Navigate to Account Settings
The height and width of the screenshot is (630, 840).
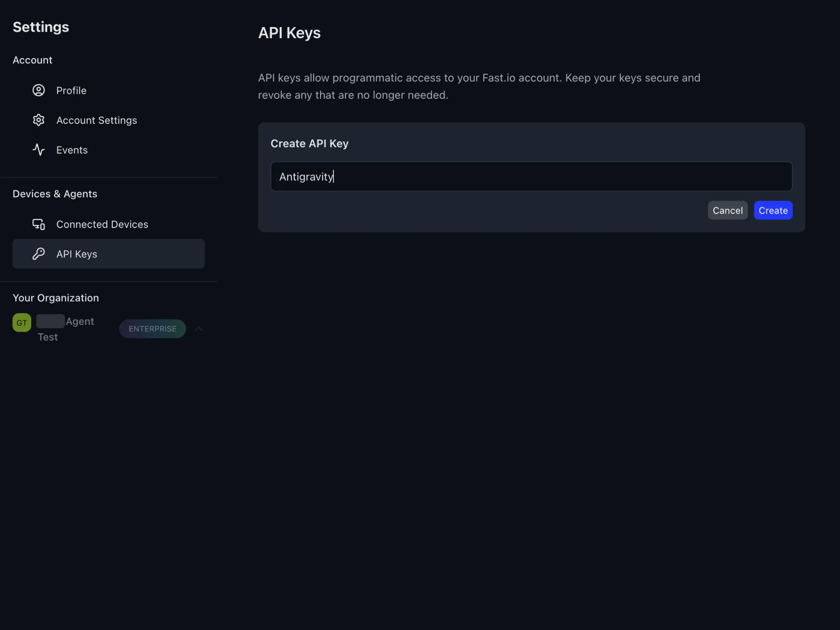click(97, 120)
